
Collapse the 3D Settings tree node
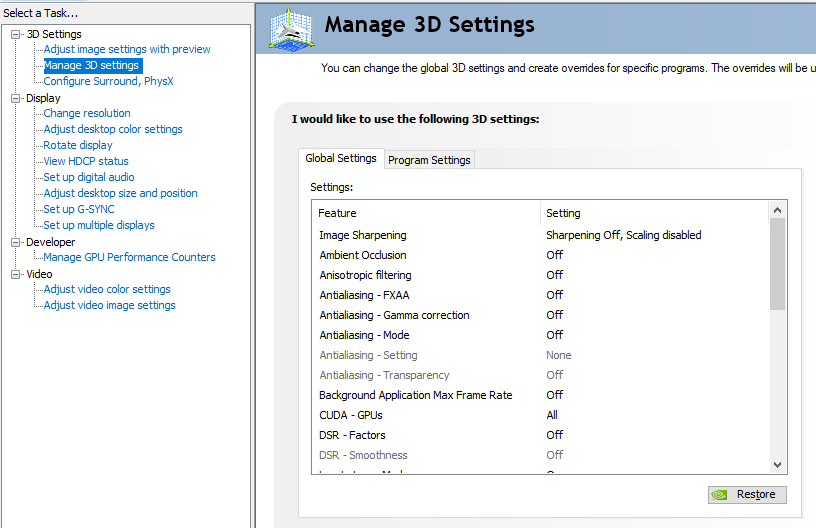pyautogui.click(x=16, y=34)
